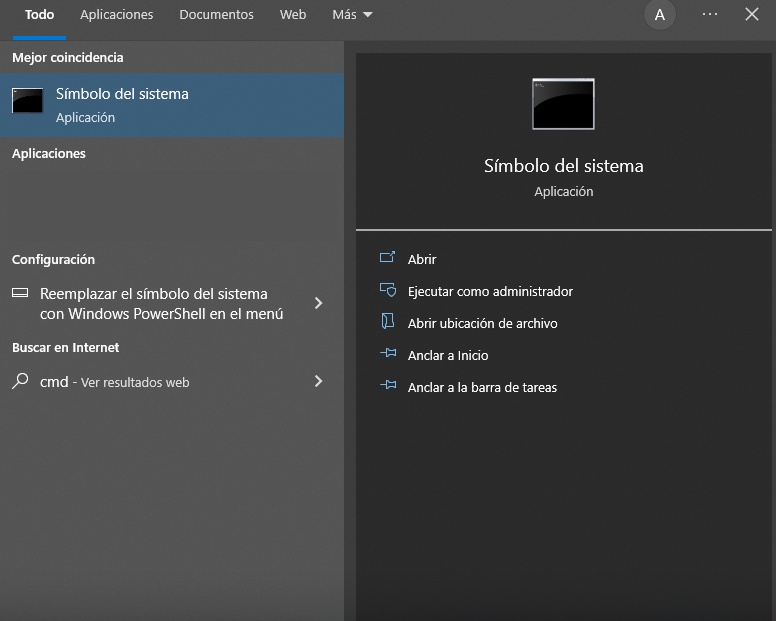
Task: Click the shield icon for administrator run
Action: (x=388, y=290)
